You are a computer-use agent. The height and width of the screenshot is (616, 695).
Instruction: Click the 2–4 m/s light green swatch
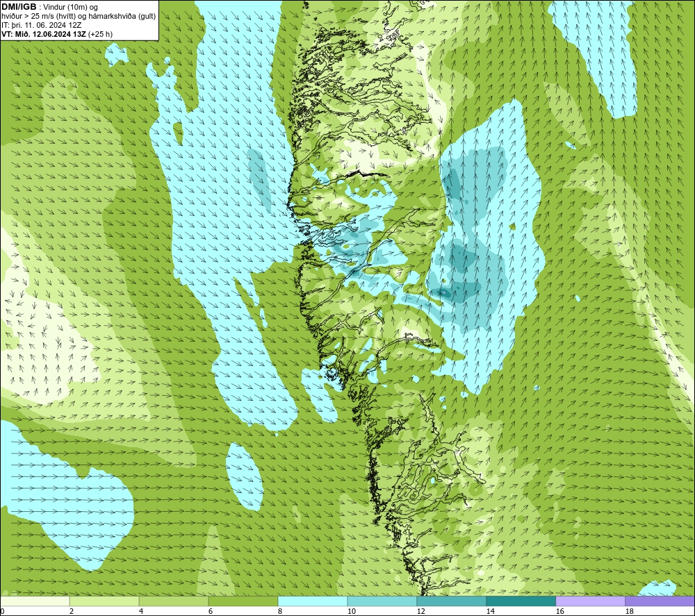[x=104, y=601]
